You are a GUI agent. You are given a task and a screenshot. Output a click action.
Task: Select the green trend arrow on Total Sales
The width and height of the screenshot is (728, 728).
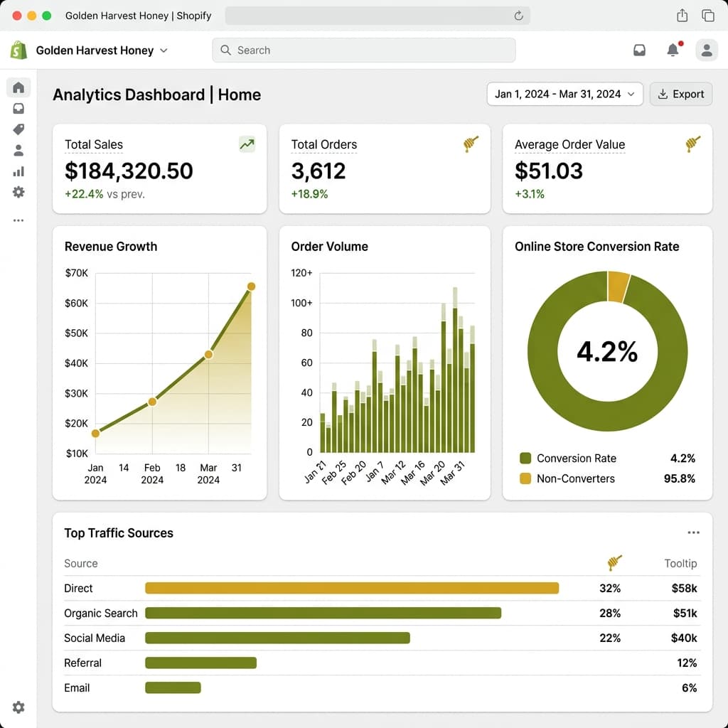click(x=247, y=144)
